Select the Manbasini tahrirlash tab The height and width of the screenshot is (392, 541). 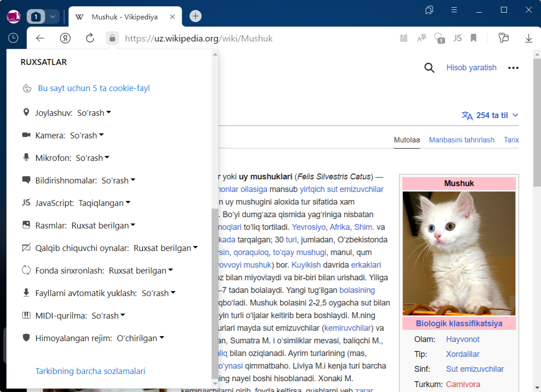461,140
